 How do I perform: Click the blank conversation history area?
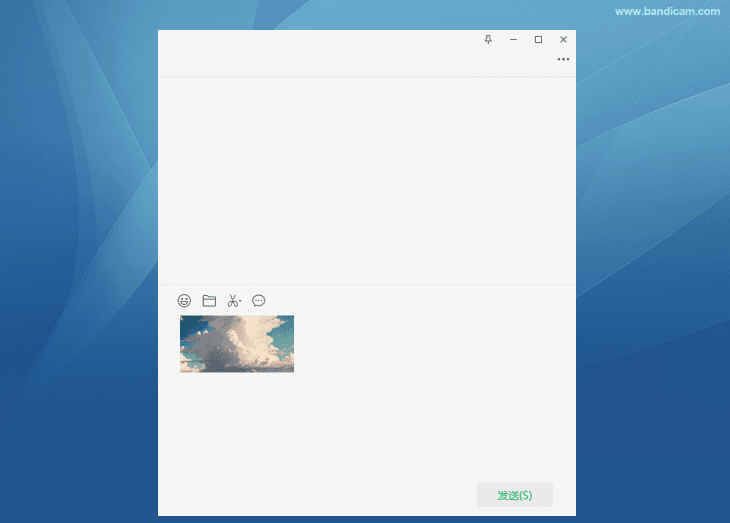pyautogui.click(x=366, y=180)
